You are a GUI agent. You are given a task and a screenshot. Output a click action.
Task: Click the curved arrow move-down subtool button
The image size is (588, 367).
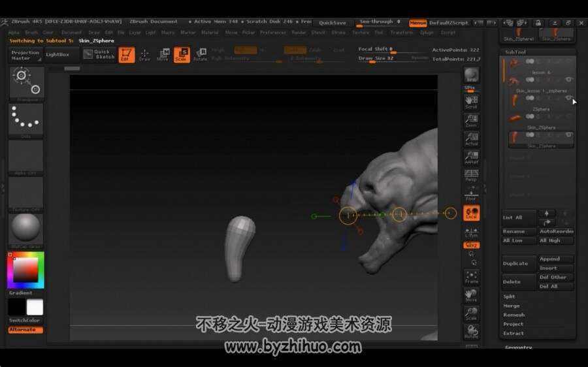click(x=547, y=222)
